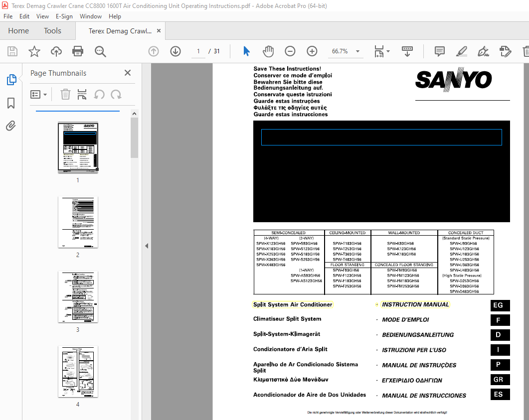This screenshot has height=420, width=529.
Task: Open the Page Thumbnails sidebar icon
Action: coord(11,80)
